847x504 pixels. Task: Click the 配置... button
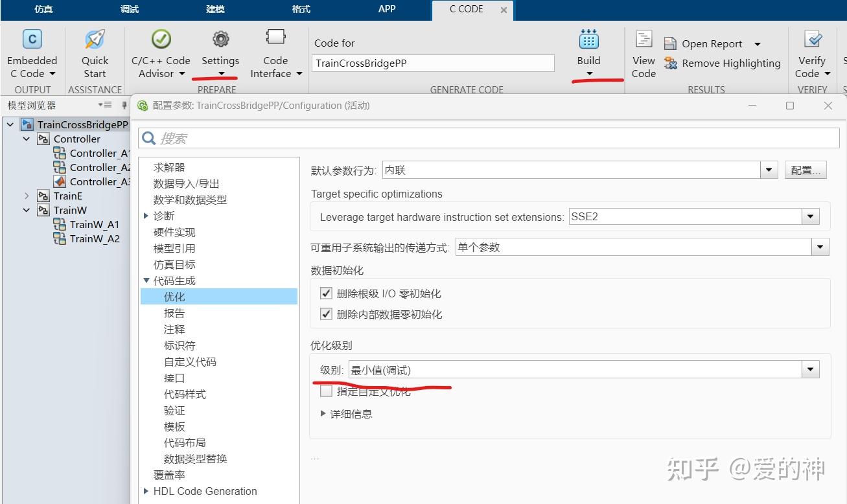(806, 169)
